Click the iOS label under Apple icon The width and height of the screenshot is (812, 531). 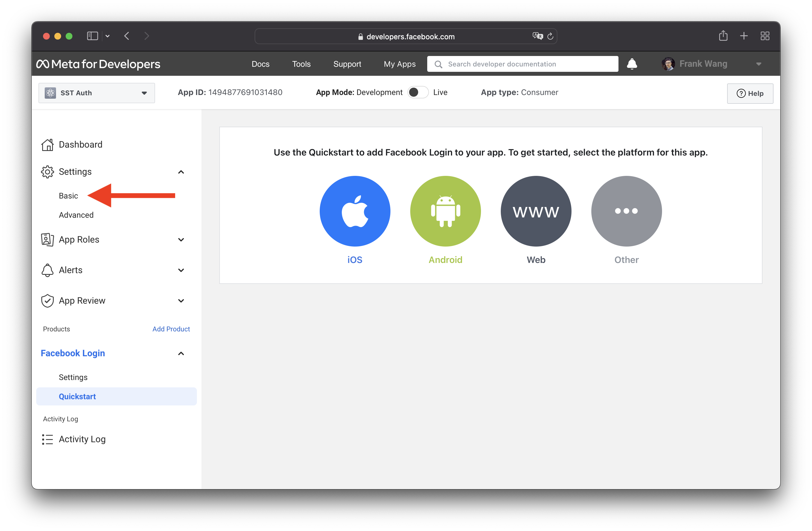(x=355, y=260)
